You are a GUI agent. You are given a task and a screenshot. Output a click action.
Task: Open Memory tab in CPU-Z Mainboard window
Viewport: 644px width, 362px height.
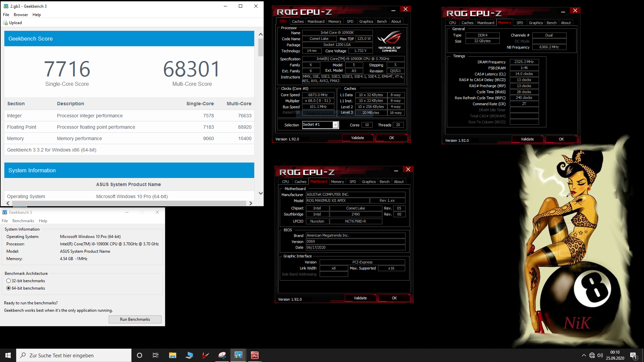337,182
